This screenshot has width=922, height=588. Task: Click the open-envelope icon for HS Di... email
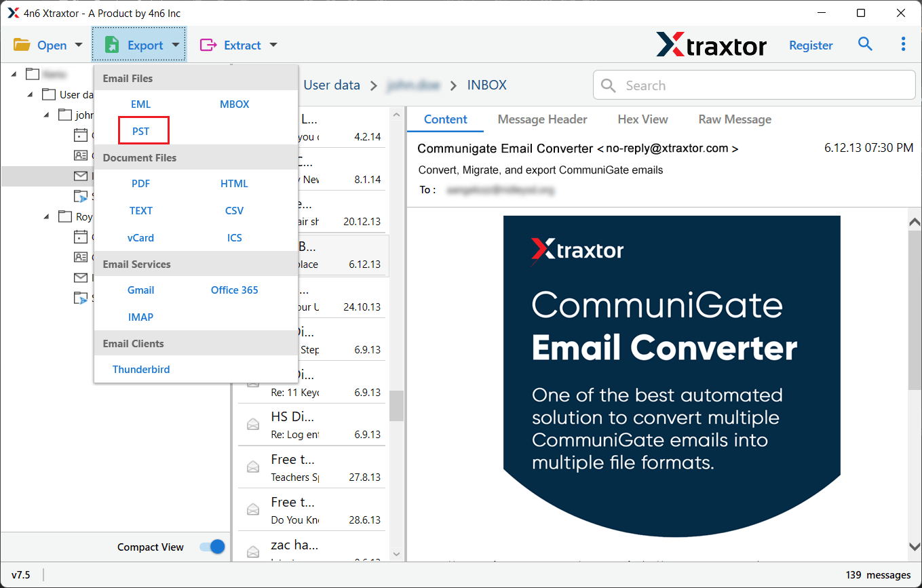point(253,424)
